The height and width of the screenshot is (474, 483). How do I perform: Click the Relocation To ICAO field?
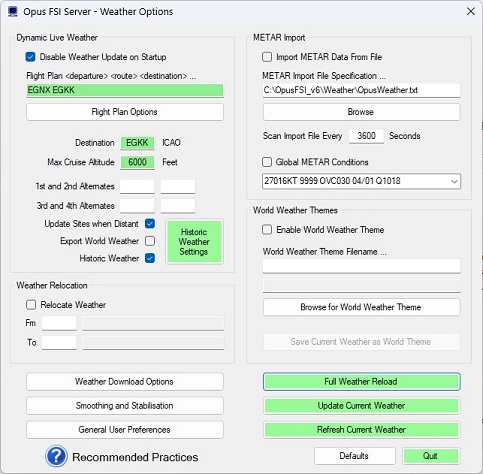(x=59, y=343)
